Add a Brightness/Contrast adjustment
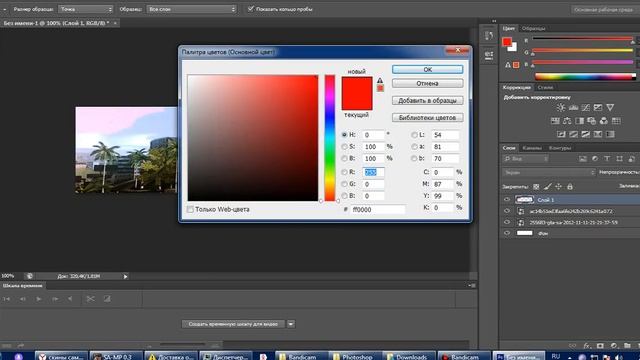 click(x=561, y=107)
